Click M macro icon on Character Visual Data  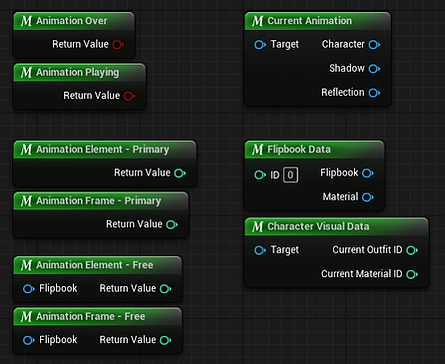(258, 227)
